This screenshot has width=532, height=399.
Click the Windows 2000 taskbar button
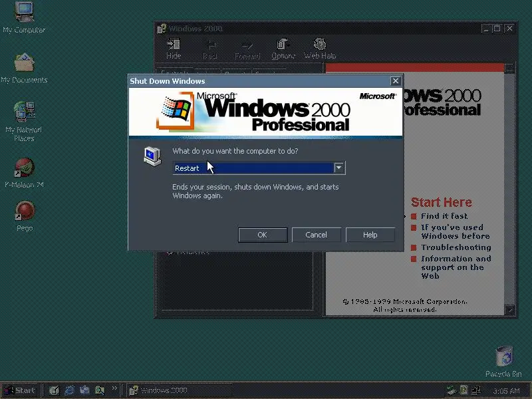click(x=179, y=390)
